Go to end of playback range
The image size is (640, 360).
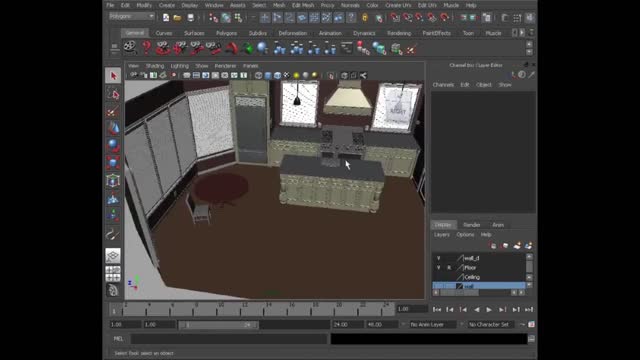click(529, 309)
